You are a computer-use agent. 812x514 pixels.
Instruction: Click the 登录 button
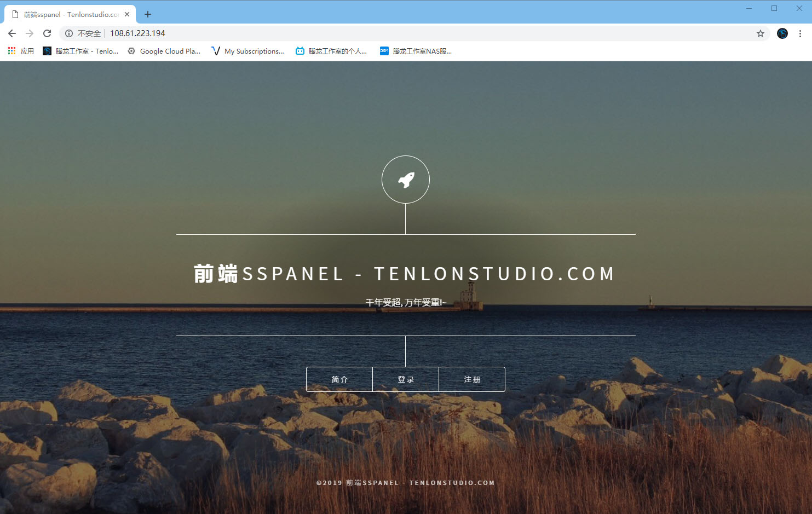coord(406,379)
